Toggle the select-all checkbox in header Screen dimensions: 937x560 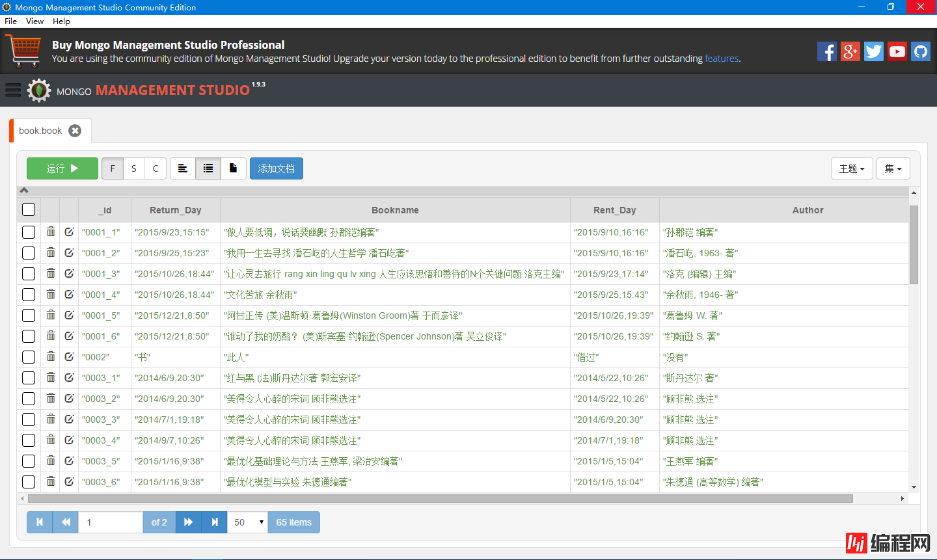pyautogui.click(x=29, y=209)
